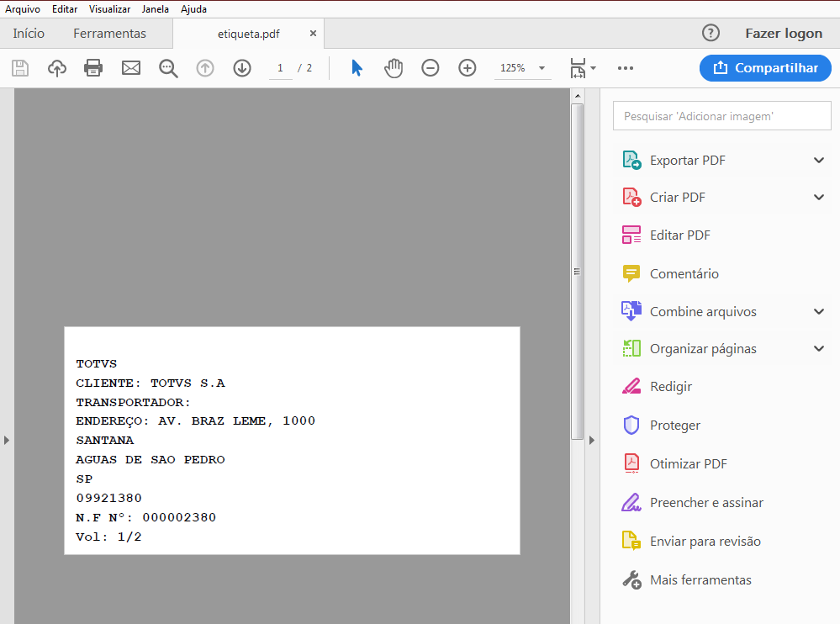Click the text 'TRANSPORTADOR:' on the label

[x=134, y=402]
